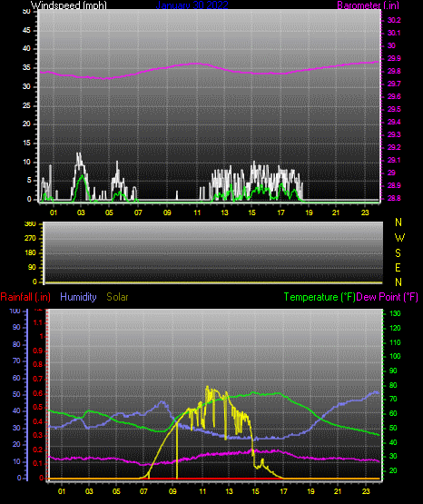Select the 'Solar' legend label
The image size is (423, 504).
117,297
